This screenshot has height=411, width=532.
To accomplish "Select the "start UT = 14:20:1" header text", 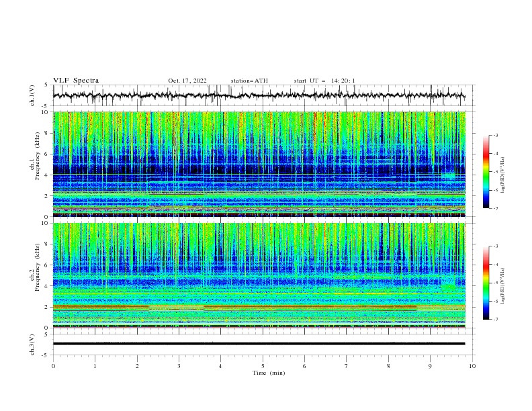I will (324, 81).
